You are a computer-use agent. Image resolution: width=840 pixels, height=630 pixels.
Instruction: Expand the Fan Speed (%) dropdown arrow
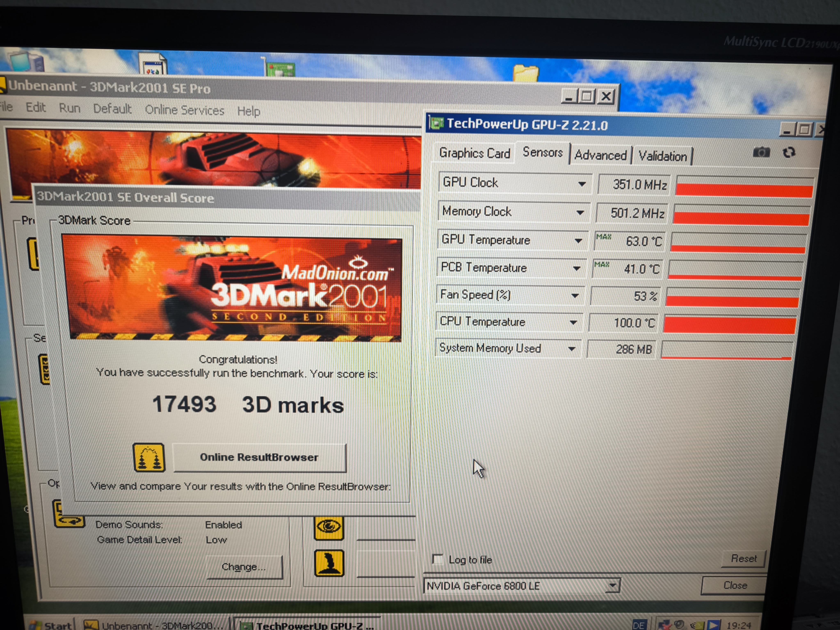[x=575, y=296]
